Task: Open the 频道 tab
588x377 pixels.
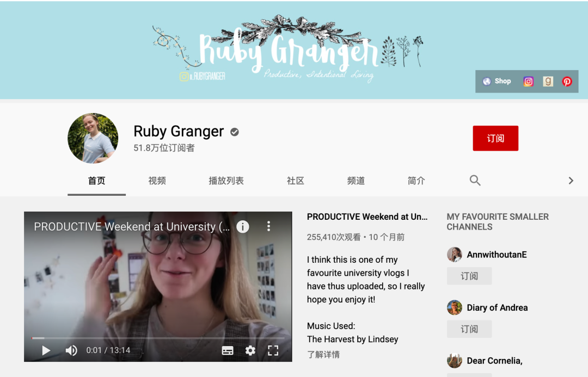Action: 356,181
